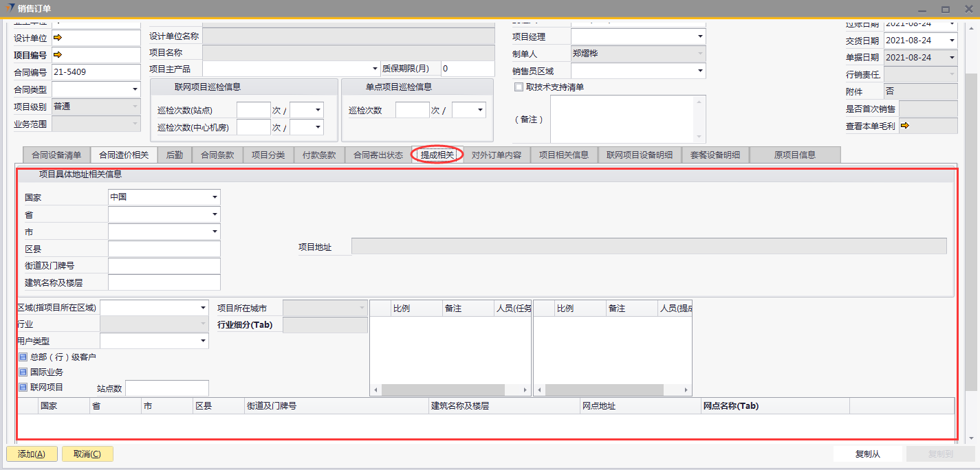Viewport: 980px width, 470px height.
Task: Click the yellow arrow beside 查看本单毛利
Action: point(905,126)
